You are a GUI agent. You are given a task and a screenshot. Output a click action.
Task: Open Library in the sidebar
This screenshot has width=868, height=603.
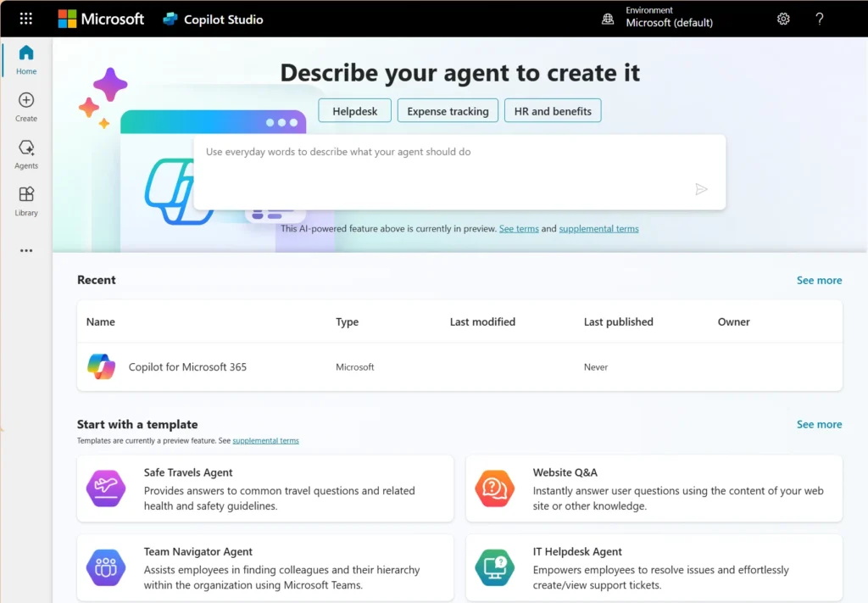(x=26, y=201)
